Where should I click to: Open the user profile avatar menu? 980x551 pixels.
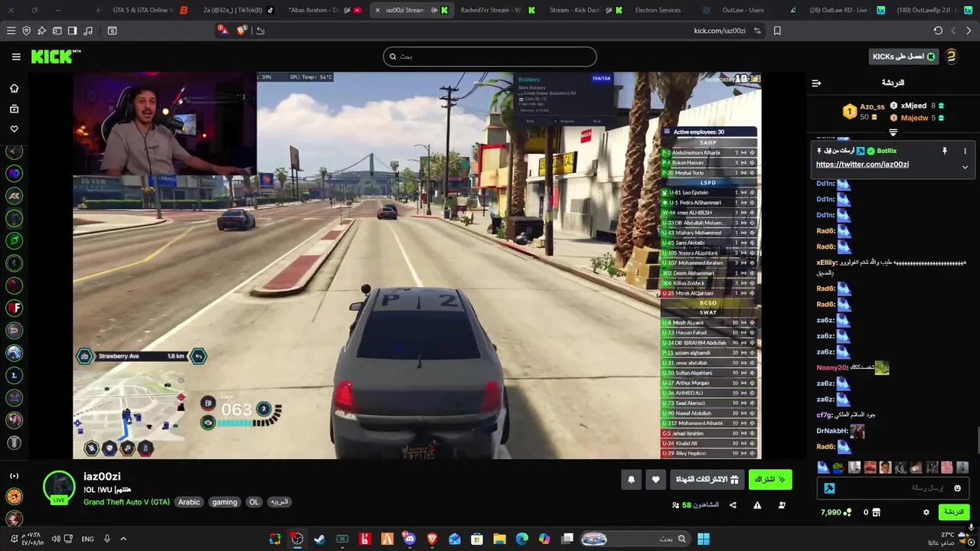coord(951,57)
